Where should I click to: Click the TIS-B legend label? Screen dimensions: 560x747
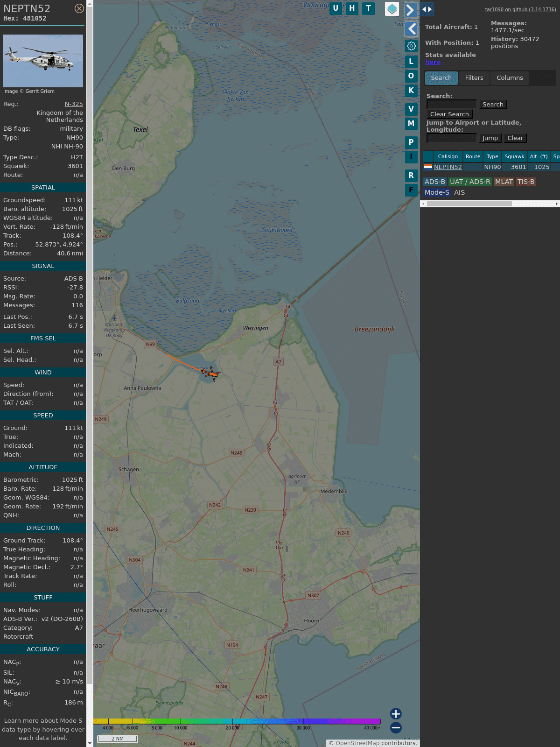pyautogui.click(x=526, y=182)
